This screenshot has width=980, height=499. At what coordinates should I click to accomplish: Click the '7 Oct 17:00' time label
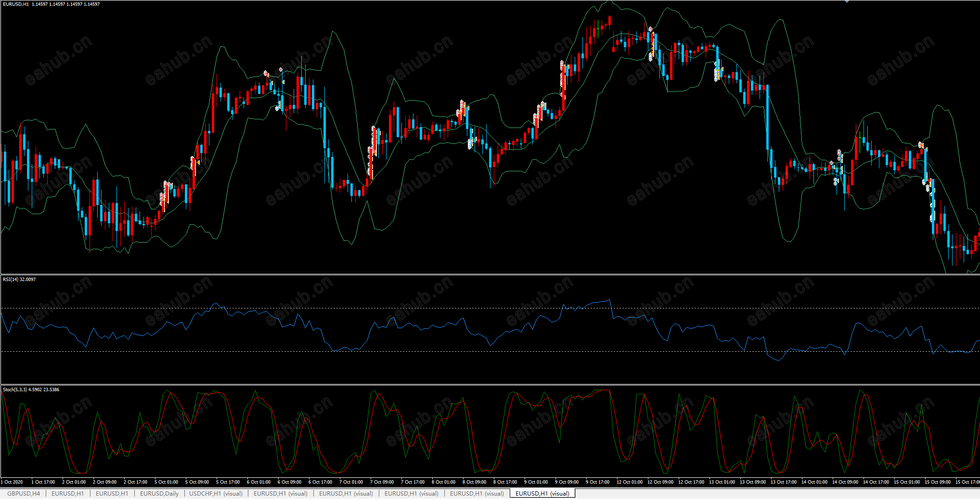tap(413, 482)
